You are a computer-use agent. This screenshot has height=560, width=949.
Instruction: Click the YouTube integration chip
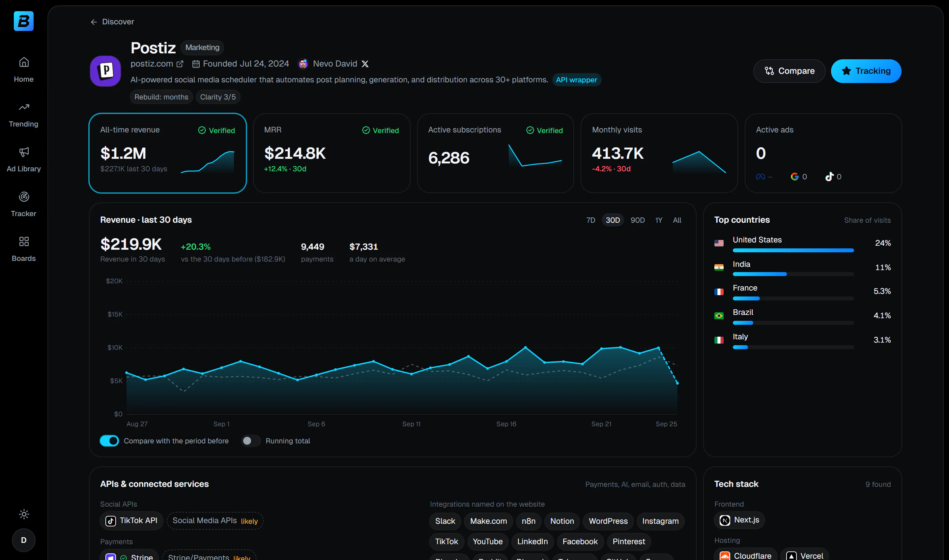click(488, 542)
